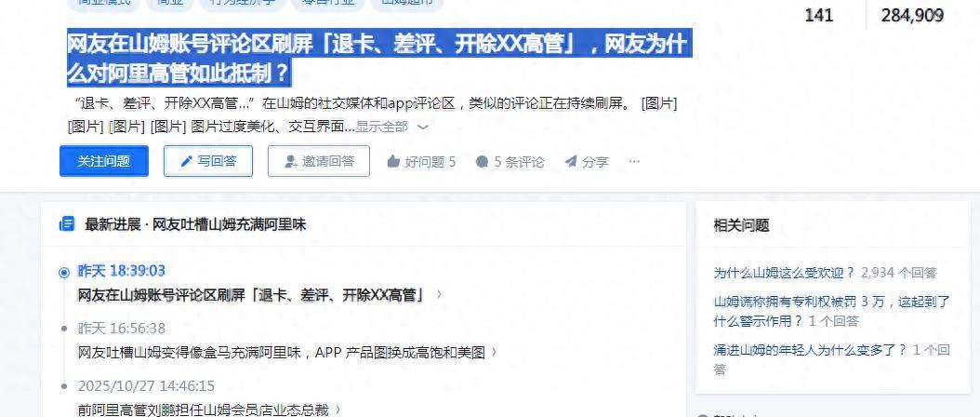Screen dimensions: 980x417
Task: Select the 昨天 16:56:38 timeline marker dot
Action: coord(64,329)
